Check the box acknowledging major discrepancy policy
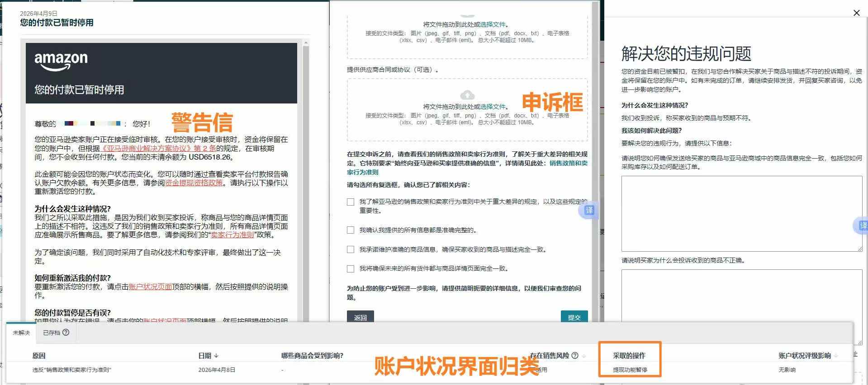Image resolution: width=868 pixels, height=385 pixels. pos(351,202)
